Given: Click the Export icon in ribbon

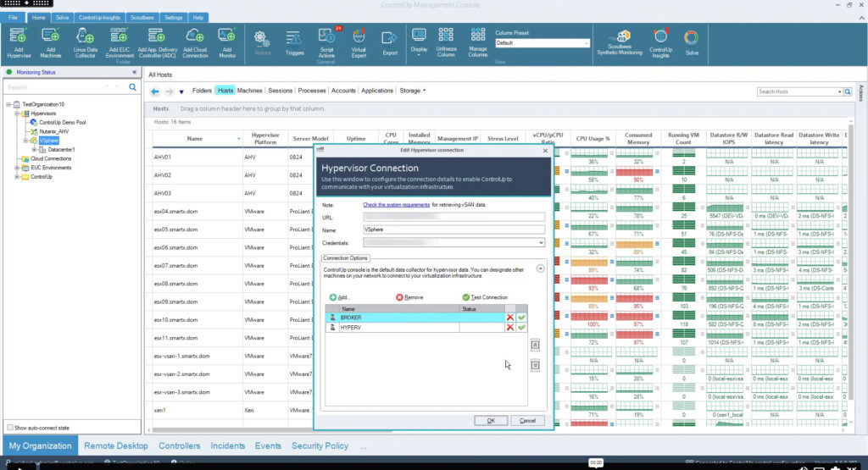Looking at the screenshot, I should tap(390, 41).
